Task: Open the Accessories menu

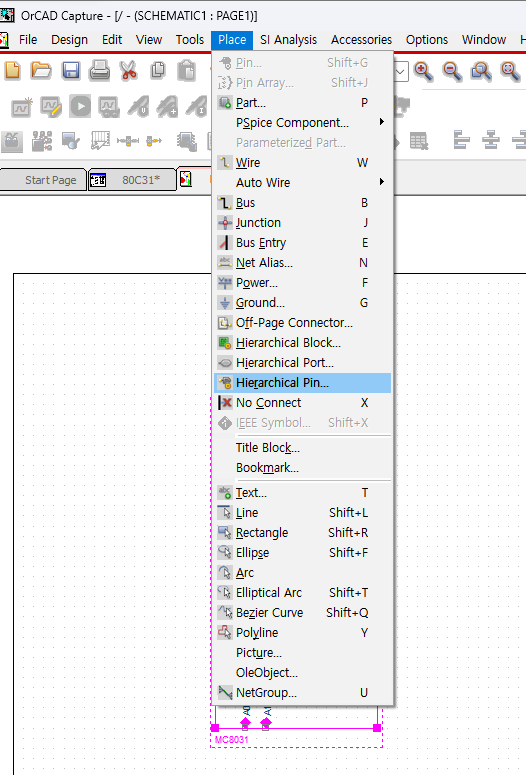Action: [x=361, y=40]
